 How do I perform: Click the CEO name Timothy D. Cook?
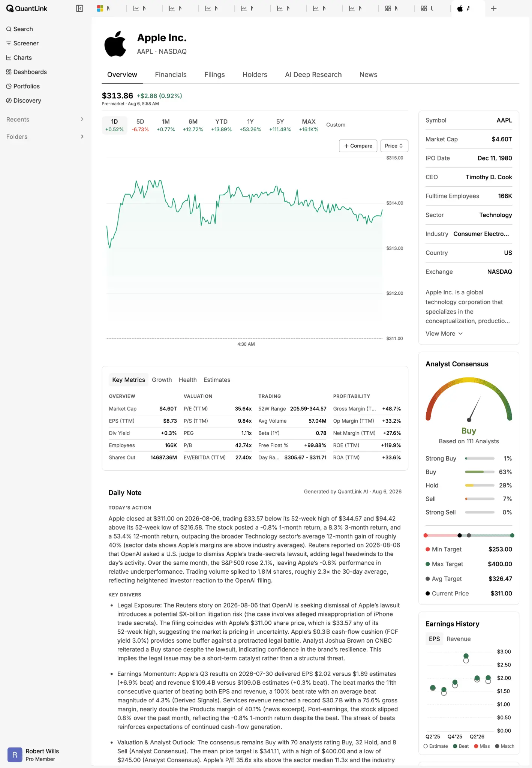(489, 177)
